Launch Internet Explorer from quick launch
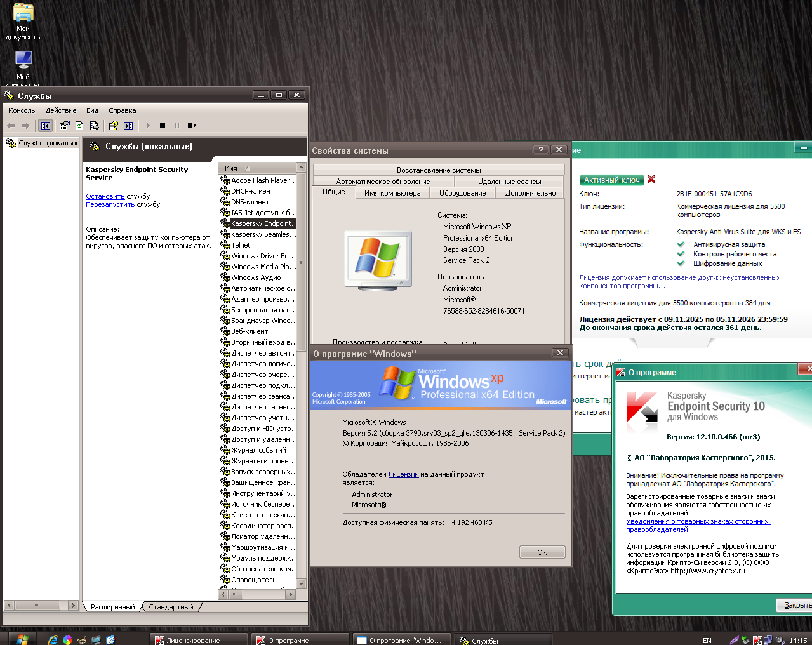The width and height of the screenshot is (812, 645). click(53, 640)
